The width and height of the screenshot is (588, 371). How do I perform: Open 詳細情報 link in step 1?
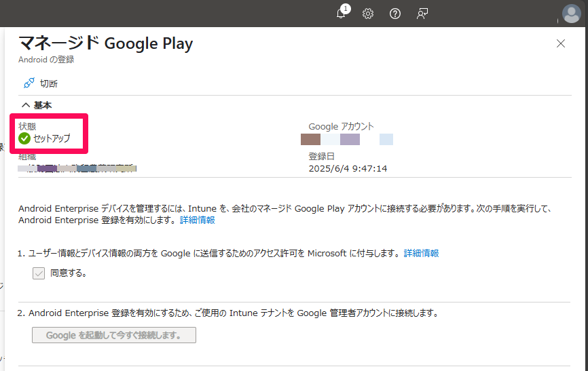coord(421,254)
